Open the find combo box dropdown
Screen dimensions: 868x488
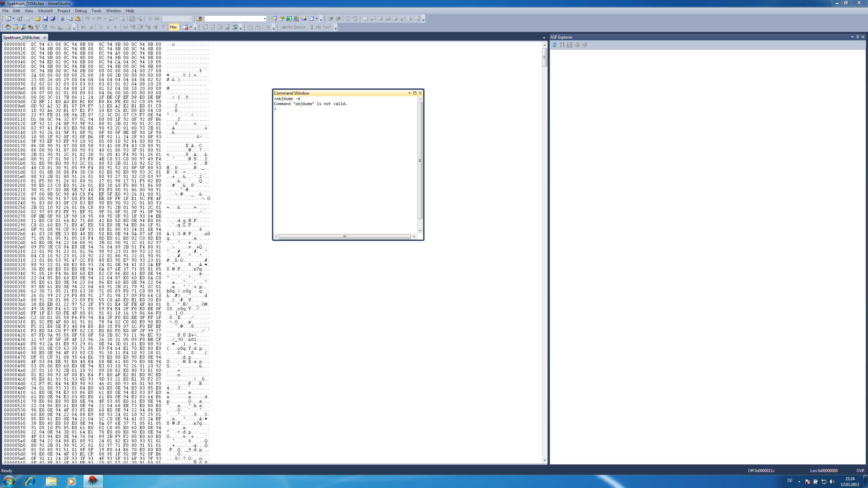(265, 19)
